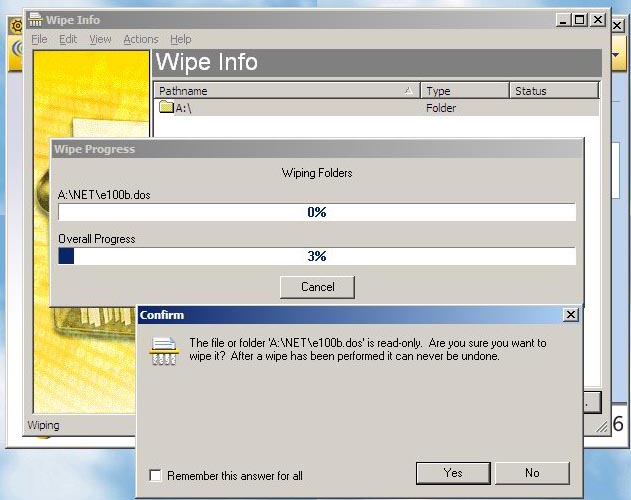631x500 pixels.
Task: Minimize the Wipe Info window
Action: tap(563, 20)
